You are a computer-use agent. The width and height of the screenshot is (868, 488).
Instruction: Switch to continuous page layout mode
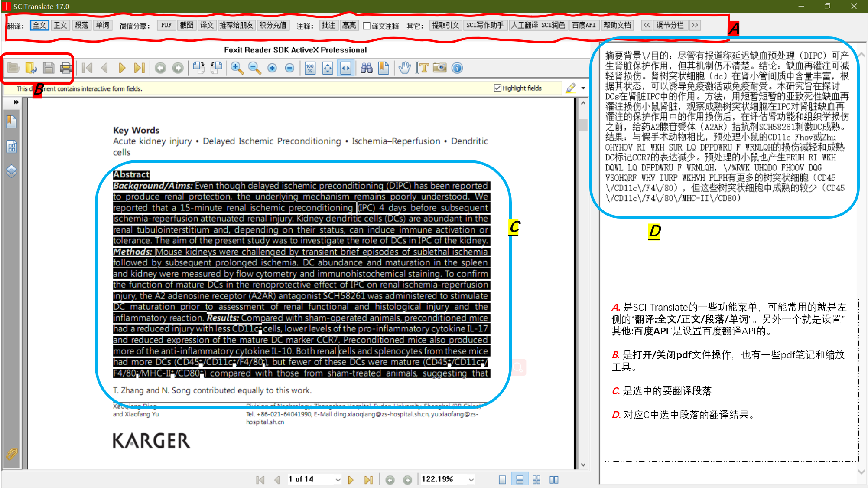pyautogui.click(x=519, y=480)
